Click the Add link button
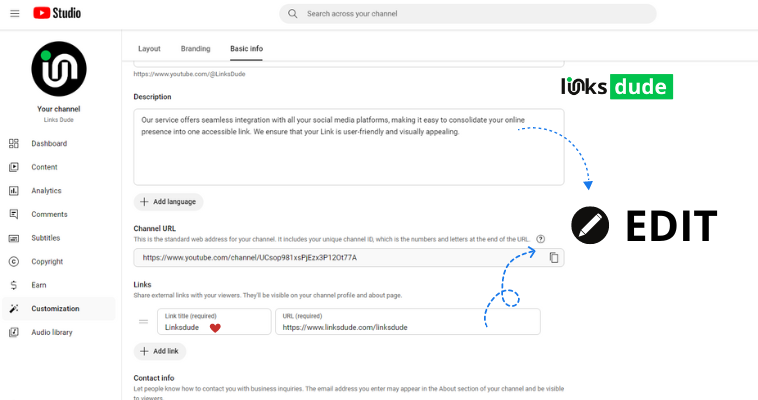 160,351
